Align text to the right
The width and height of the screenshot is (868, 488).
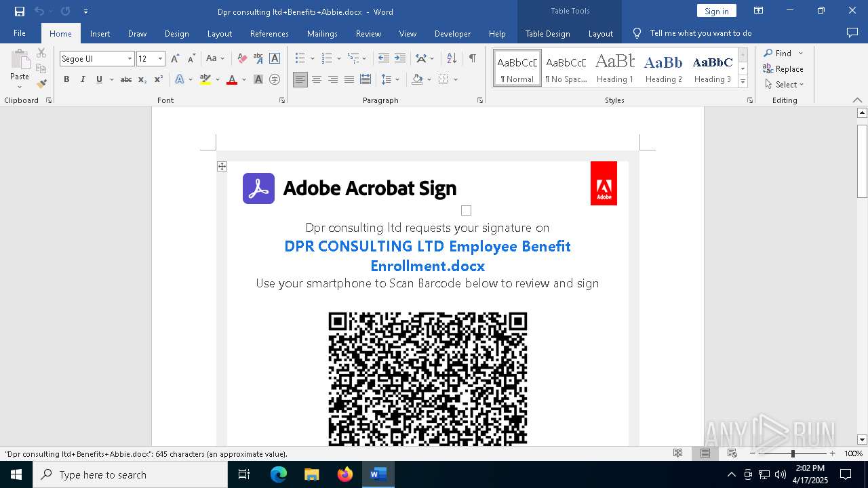(x=332, y=79)
